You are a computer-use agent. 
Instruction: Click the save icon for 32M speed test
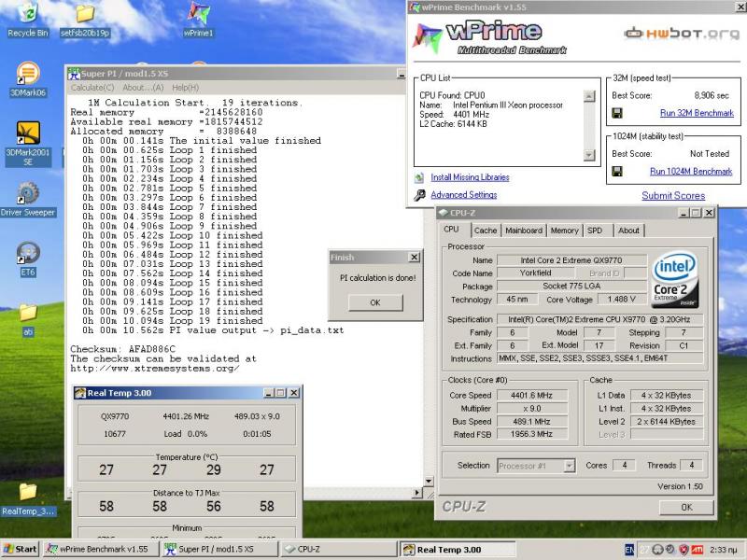[617, 113]
